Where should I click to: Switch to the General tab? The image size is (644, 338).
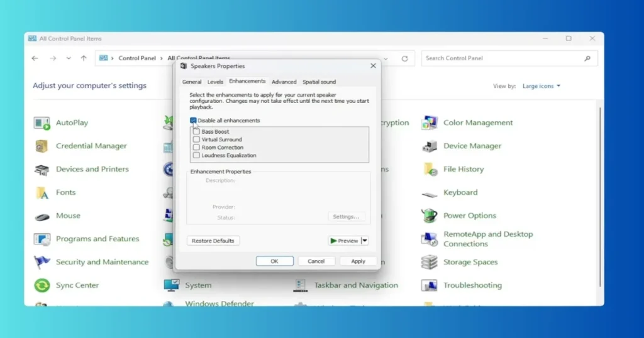192,82
